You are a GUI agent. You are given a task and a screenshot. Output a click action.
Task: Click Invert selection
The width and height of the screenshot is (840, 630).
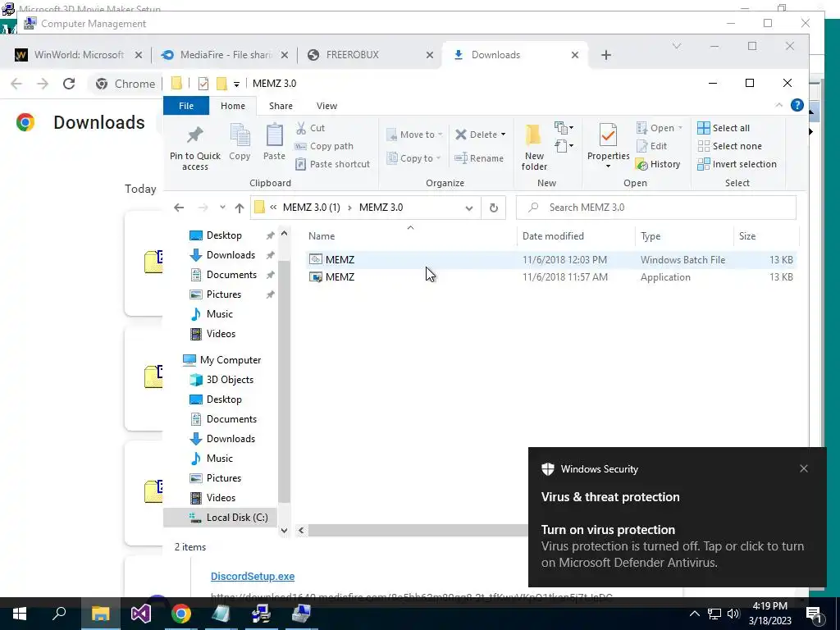coord(737,164)
